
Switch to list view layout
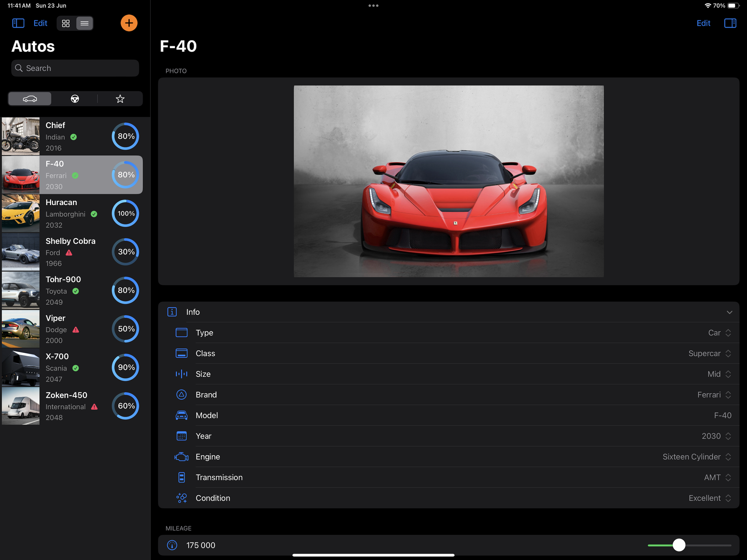(x=84, y=23)
